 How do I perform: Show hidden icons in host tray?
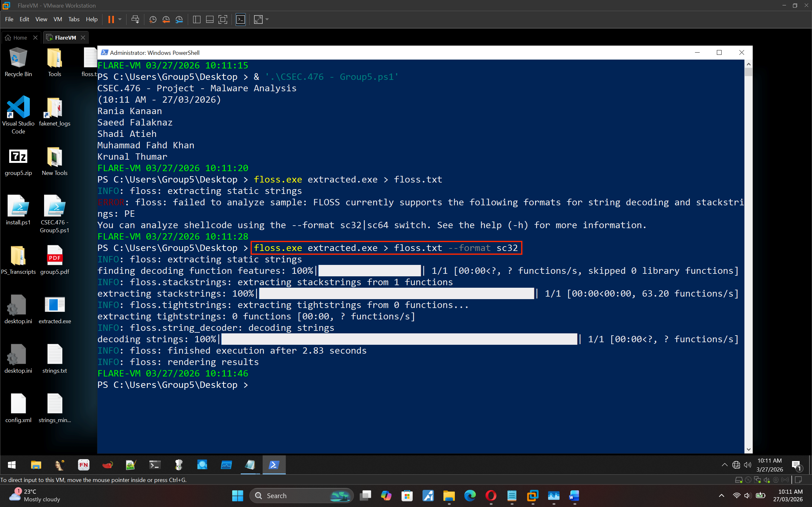click(721, 496)
